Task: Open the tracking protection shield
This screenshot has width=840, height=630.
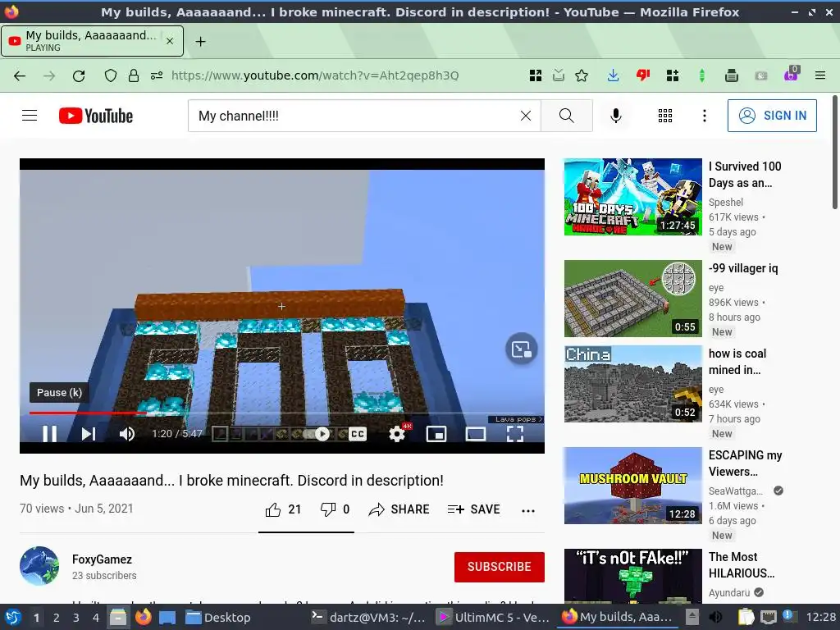Action: click(x=111, y=75)
